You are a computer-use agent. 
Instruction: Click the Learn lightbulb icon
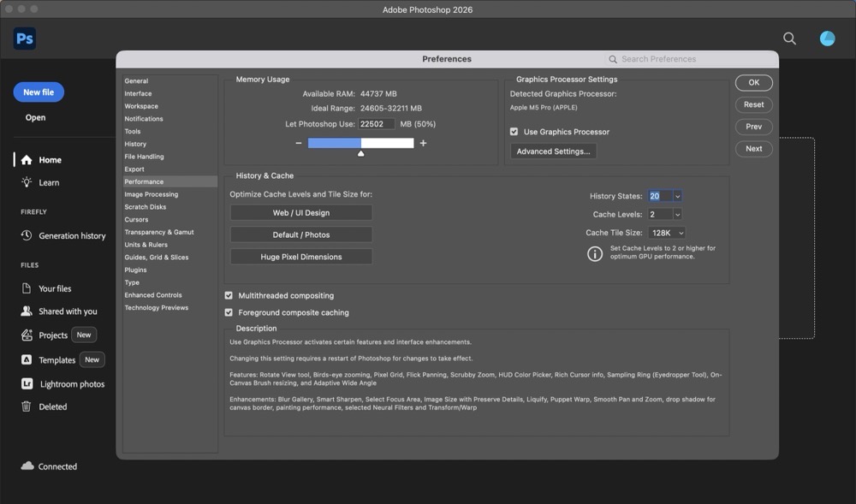click(x=27, y=182)
